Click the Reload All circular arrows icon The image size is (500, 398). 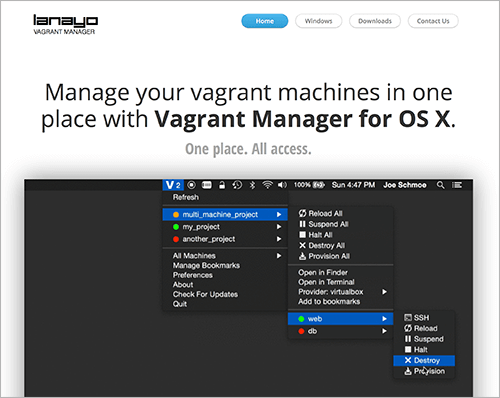(x=302, y=213)
